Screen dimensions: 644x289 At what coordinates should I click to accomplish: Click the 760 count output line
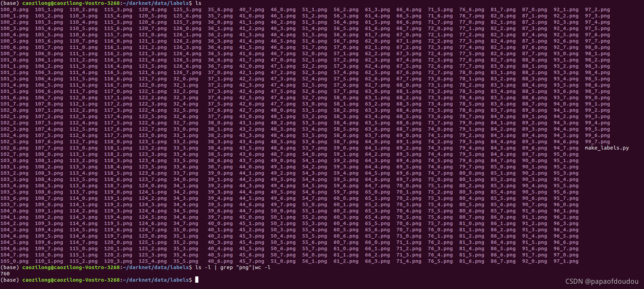[5, 274]
